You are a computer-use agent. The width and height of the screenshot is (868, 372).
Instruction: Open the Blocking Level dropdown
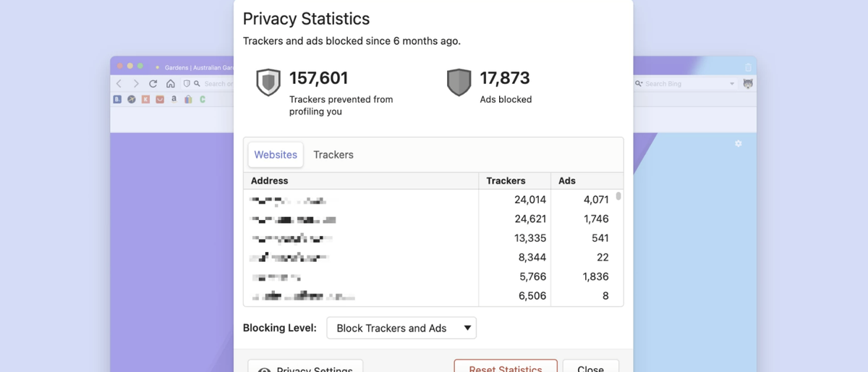click(x=401, y=328)
